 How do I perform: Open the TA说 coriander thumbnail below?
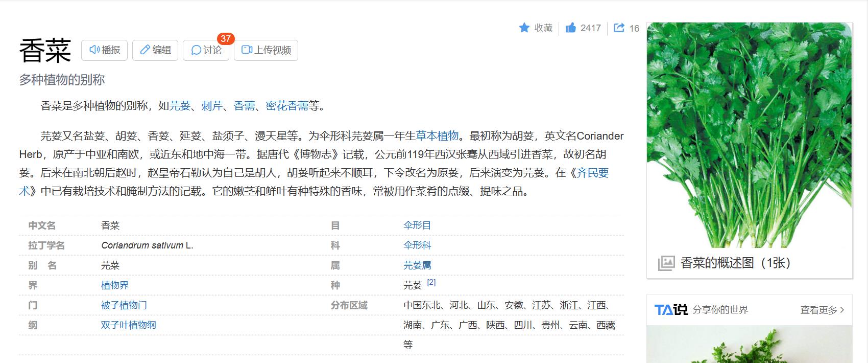point(749,345)
